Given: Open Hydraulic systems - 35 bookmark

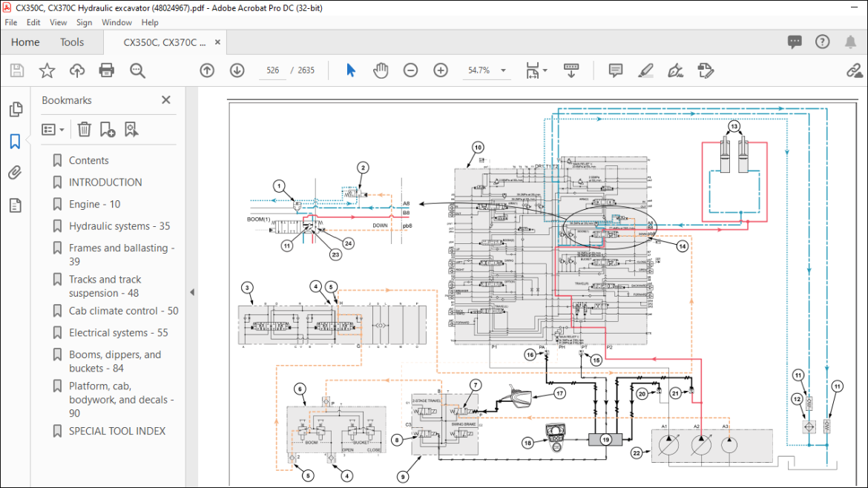Looking at the screenshot, I should [119, 225].
